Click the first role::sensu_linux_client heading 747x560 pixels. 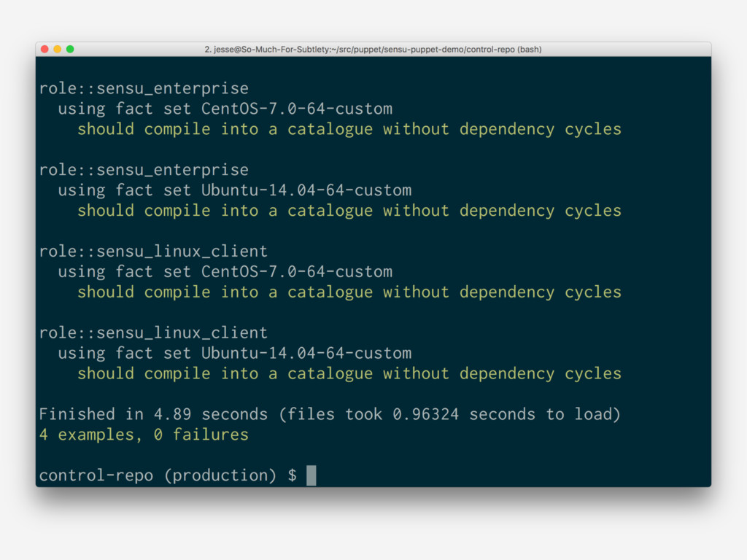[x=153, y=252]
